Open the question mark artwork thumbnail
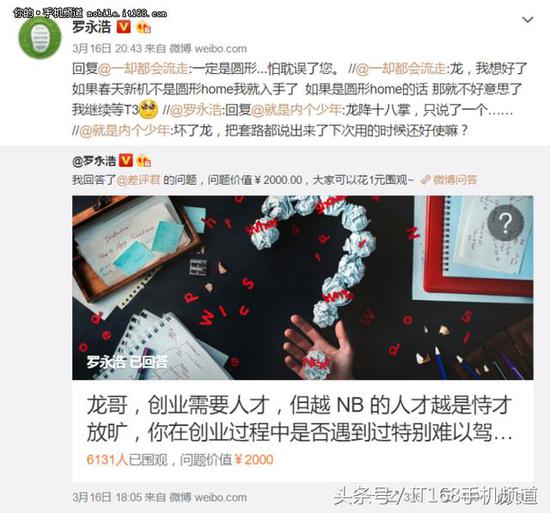Image resolution: width=550 pixels, height=513 pixels. click(x=303, y=288)
